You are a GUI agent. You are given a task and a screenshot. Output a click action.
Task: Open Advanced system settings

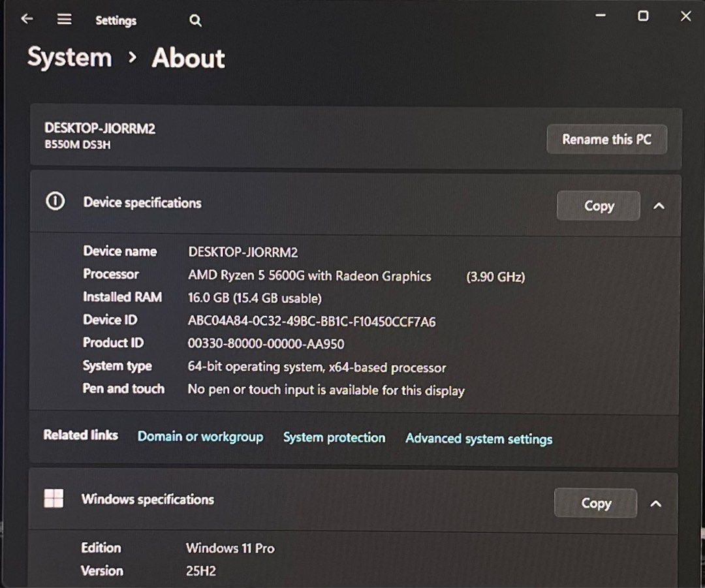tap(478, 439)
